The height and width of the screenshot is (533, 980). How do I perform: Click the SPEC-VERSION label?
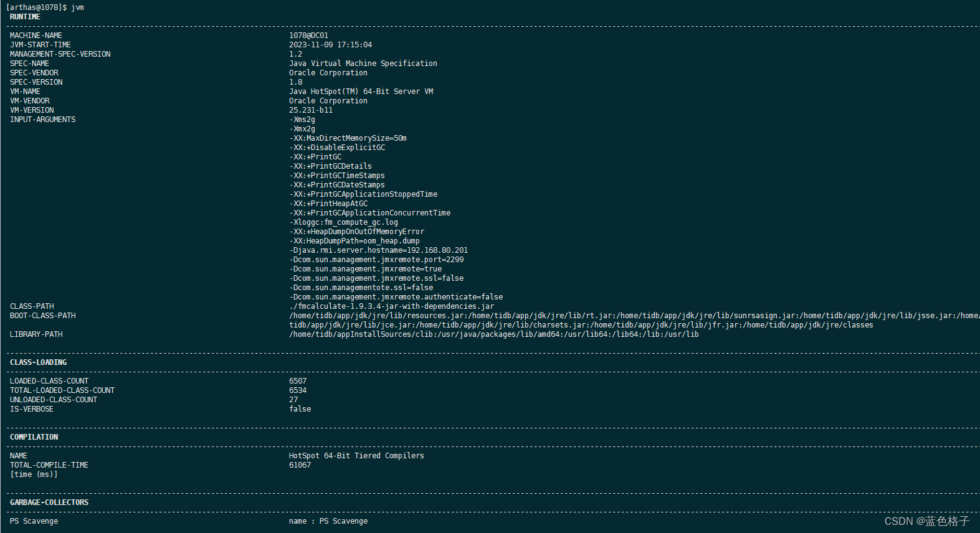[x=36, y=82]
